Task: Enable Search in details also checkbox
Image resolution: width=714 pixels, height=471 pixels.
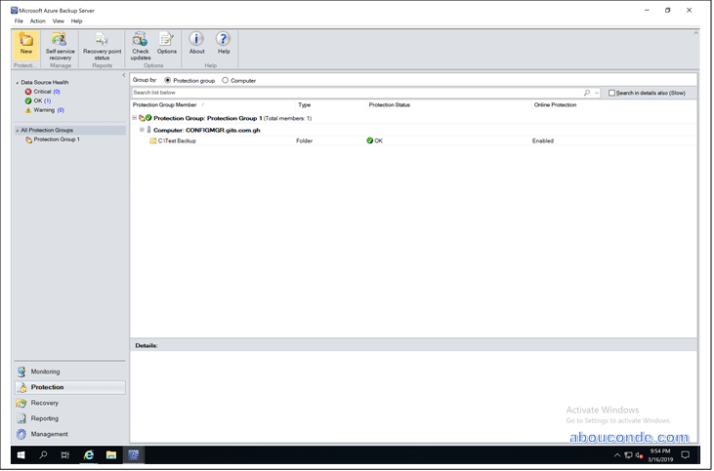Action: click(x=612, y=93)
